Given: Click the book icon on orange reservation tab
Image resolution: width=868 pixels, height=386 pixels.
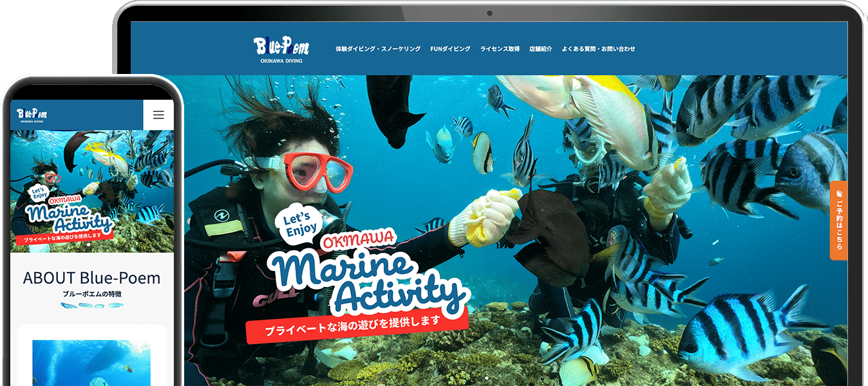Looking at the screenshot, I should click(838, 194).
